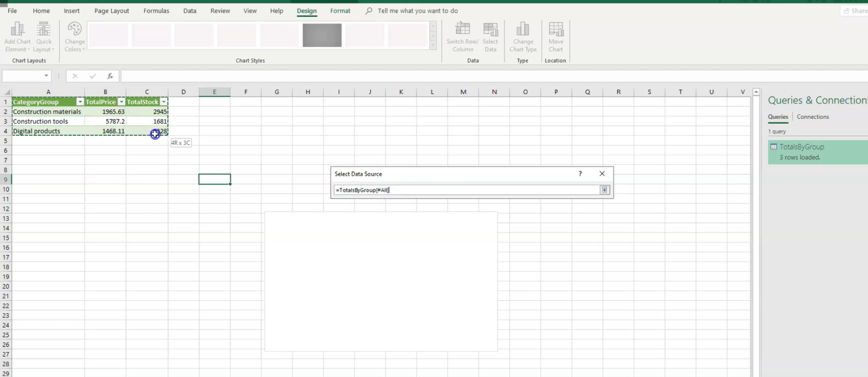This screenshot has width=868, height=377.
Task: Click the Switch Row/Column icon
Action: pyautogui.click(x=462, y=30)
